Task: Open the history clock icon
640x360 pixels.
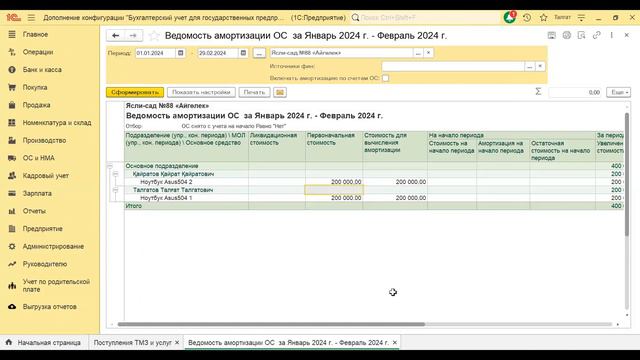Action: (527, 18)
